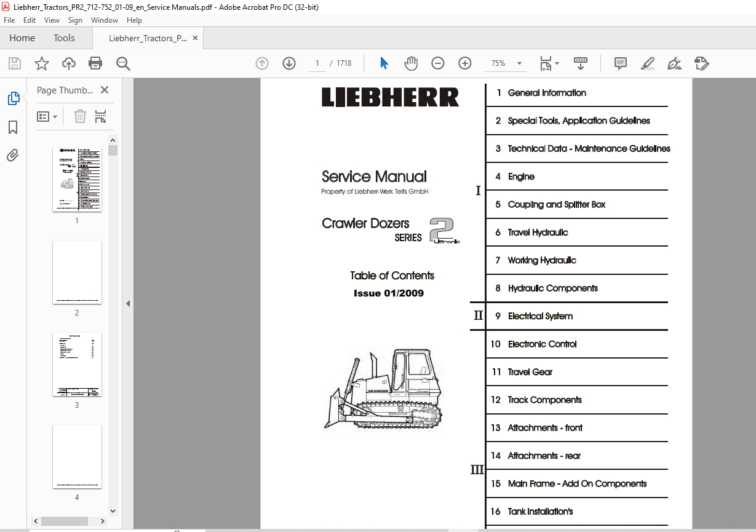Select the Highlight text pen
The height and width of the screenshot is (532, 756).
[648, 63]
